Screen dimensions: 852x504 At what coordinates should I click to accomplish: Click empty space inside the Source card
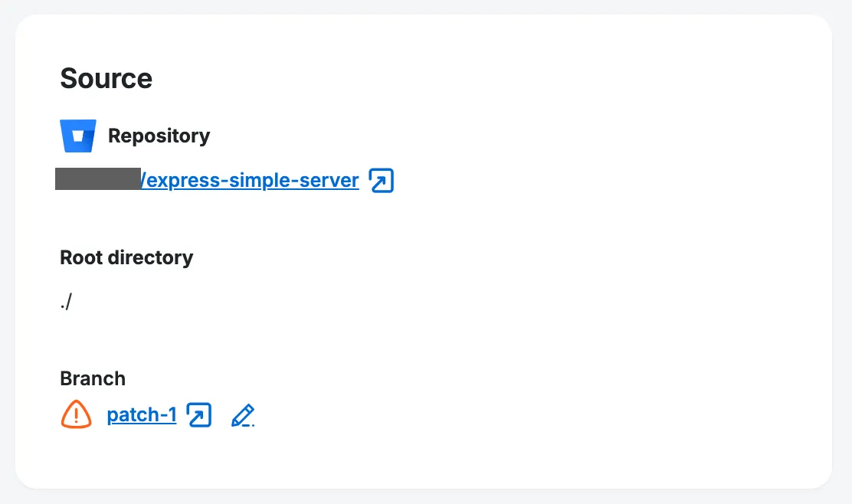(575, 306)
